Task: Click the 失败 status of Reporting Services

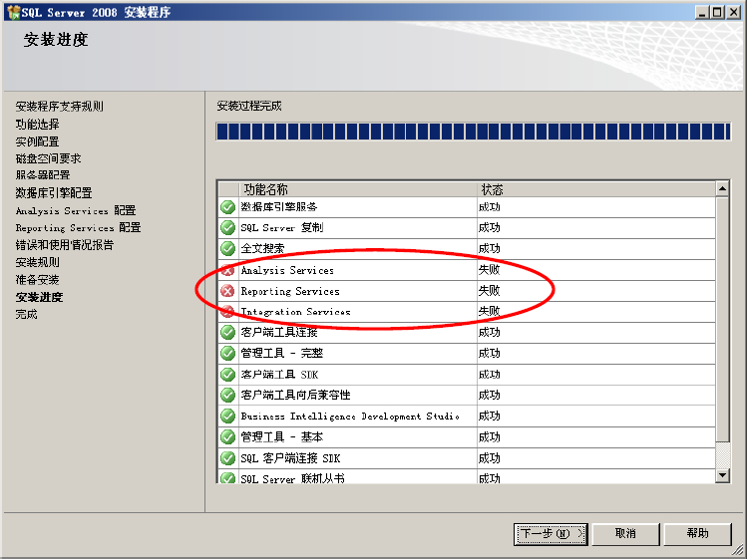Action: pyautogui.click(x=490, y=291)
